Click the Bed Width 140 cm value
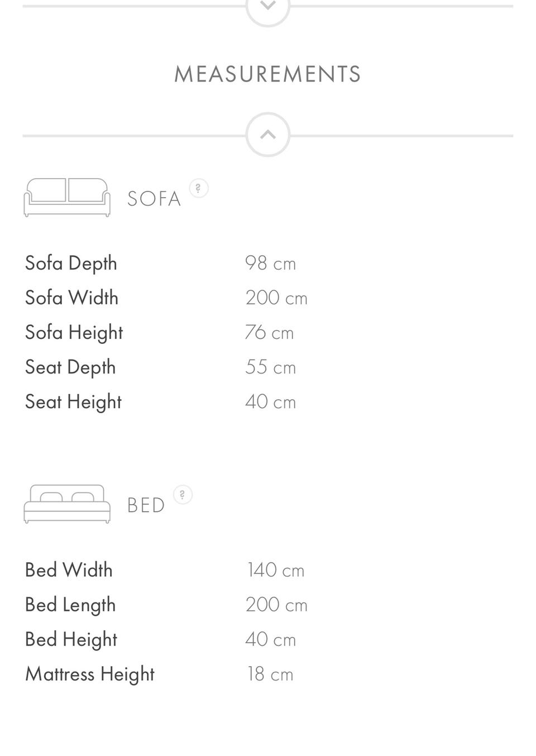536x756 pixels. click(275, 570)
